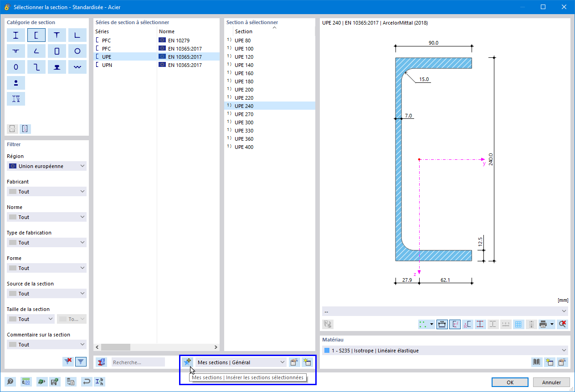Pick the elliptical hollow section category icon
This screenshot has width=575, height=392.
click(16, 67)
